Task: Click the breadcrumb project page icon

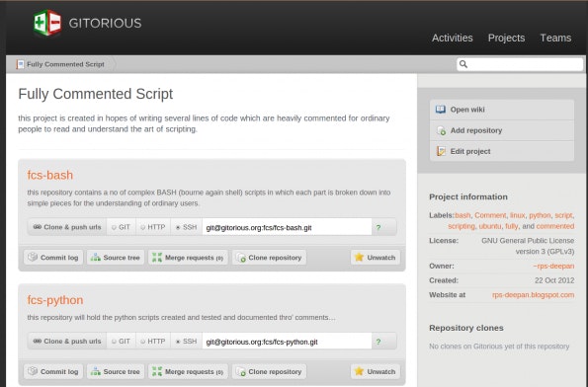Action: (x=20, y=64)
